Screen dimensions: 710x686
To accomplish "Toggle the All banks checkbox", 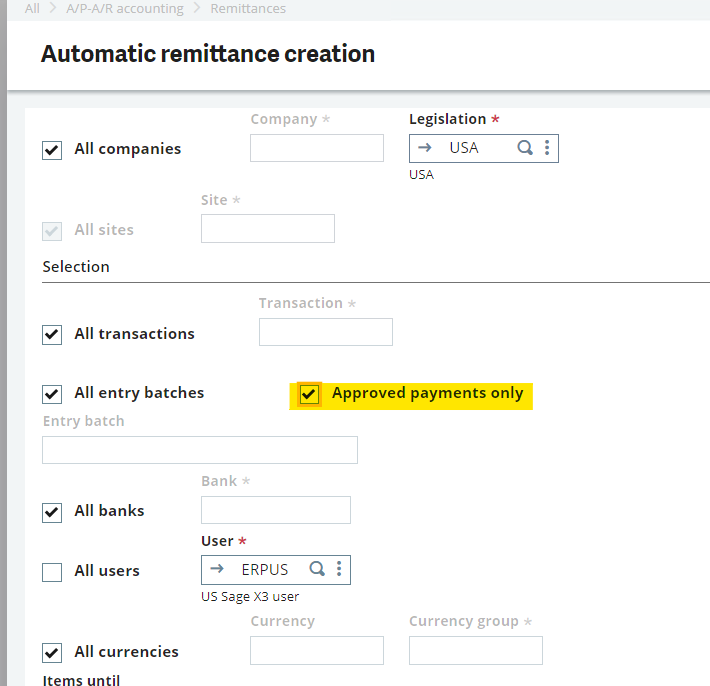I will point(52,512).
